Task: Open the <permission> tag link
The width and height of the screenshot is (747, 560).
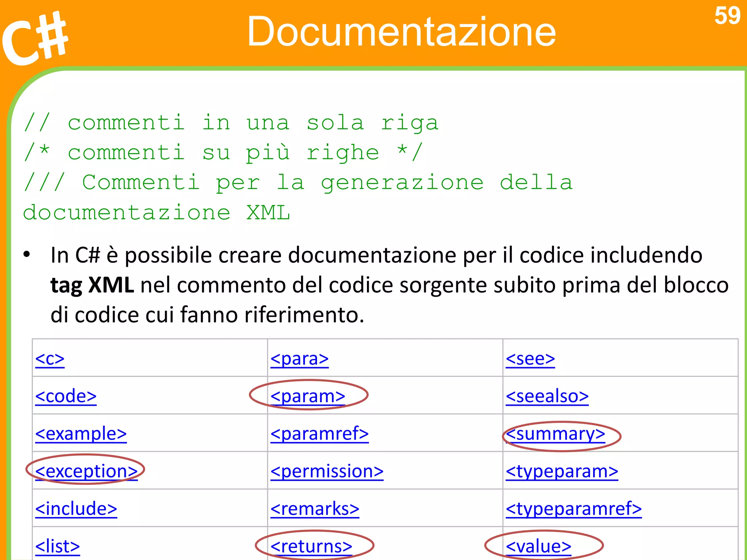Action: click(327, 471)
